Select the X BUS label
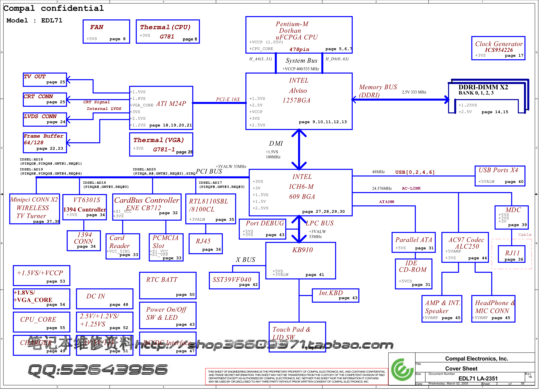Screen dimensions: 555x392 pos(245,260)
